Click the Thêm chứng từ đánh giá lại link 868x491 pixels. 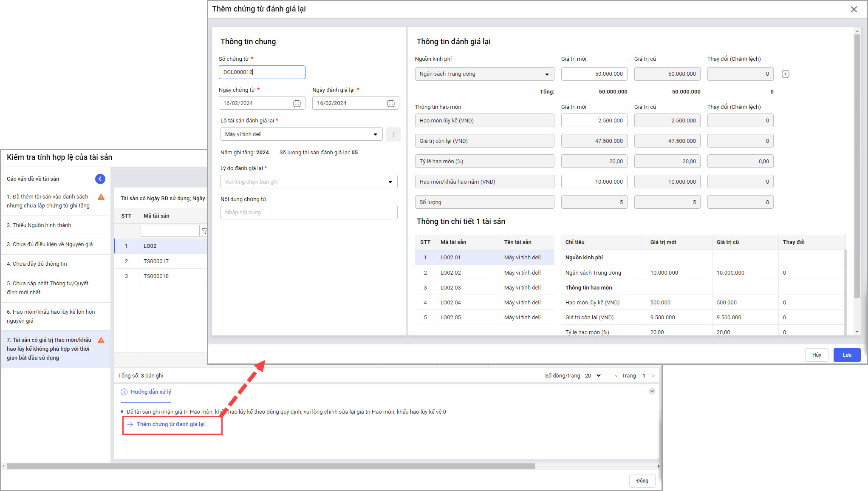170,424
